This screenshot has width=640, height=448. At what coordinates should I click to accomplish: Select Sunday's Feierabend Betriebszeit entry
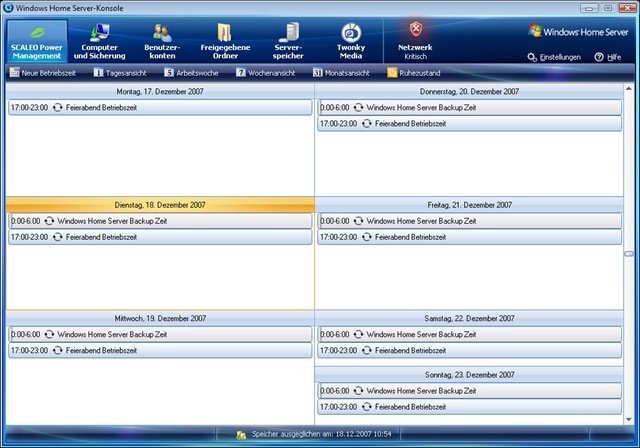click(x=469, y=407)
